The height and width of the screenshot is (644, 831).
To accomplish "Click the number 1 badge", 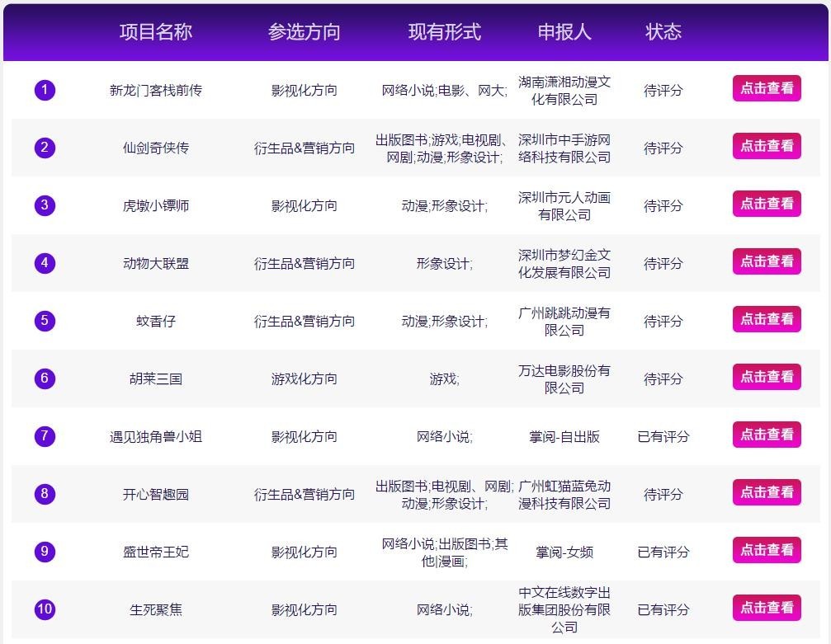I will (45, 90).
